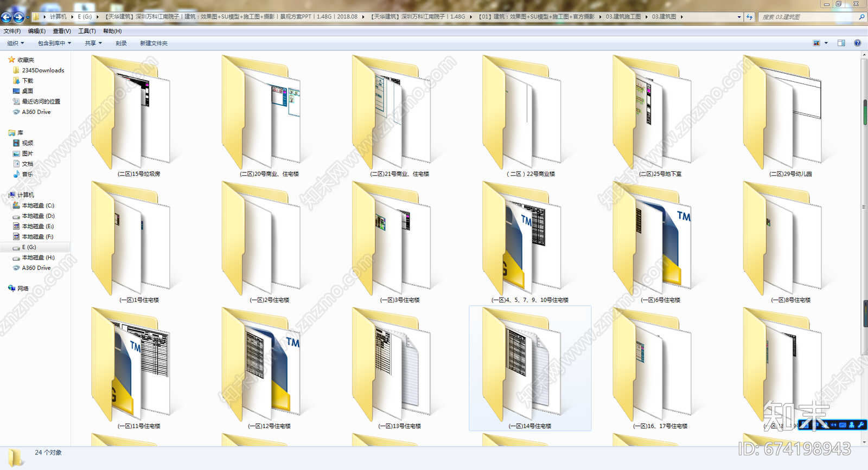Click the (一区)2号住宅楼 folder icon
Image resolution: width=868 pixels, height=470 pixels.
[x=261, y=239]
